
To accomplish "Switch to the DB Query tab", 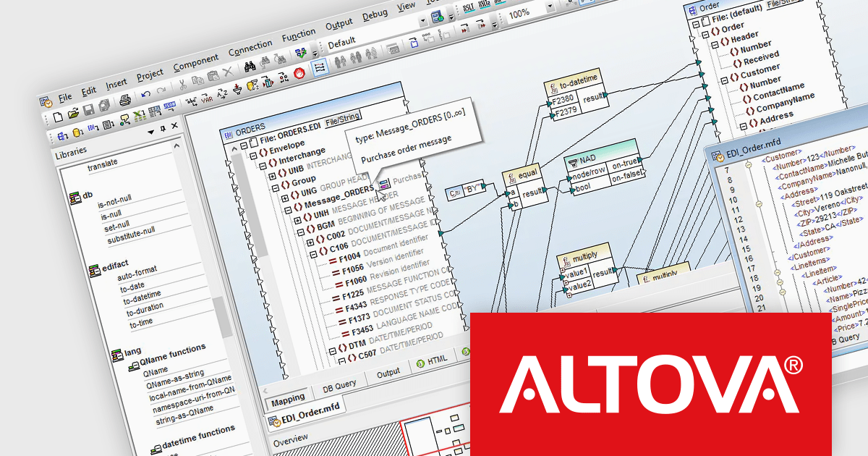I will tap(339, 386).
